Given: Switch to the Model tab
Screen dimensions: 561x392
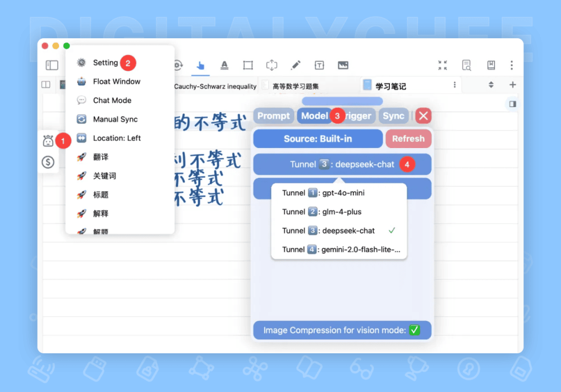Looking at the screenshot, I should 315,116.
